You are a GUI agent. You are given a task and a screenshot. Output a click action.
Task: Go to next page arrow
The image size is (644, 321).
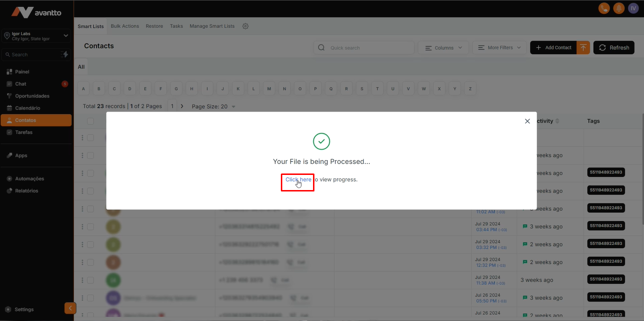coord(182,106)
